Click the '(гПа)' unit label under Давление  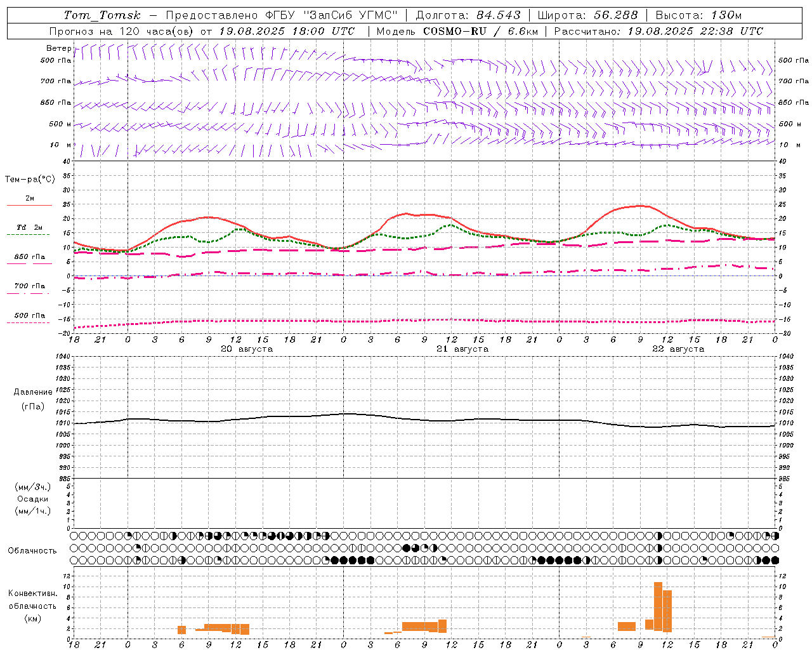coord(33,407)
